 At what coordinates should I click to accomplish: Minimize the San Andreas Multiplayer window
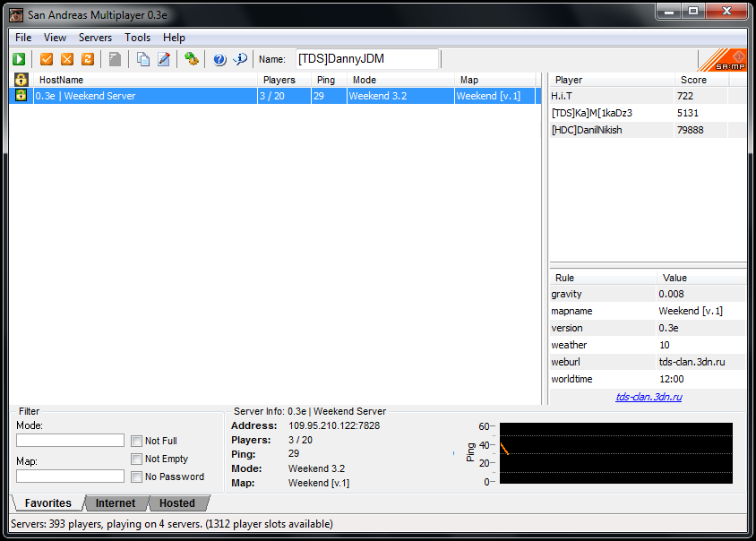669,11
